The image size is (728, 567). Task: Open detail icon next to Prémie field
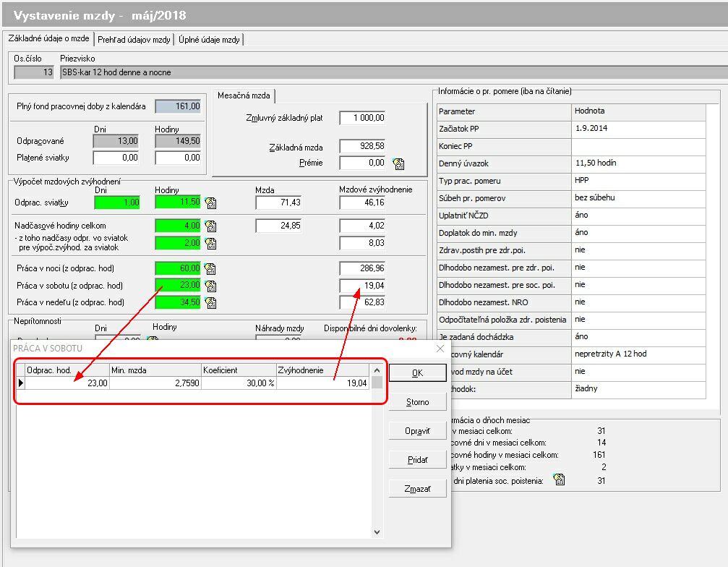tap(398, 163)
